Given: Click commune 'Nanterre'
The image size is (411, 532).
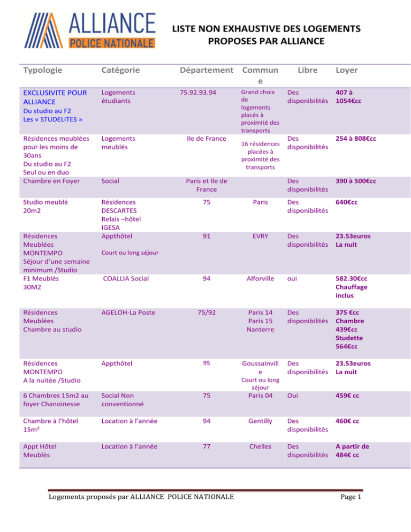Looking at the screenshot, I should (260, 330).
